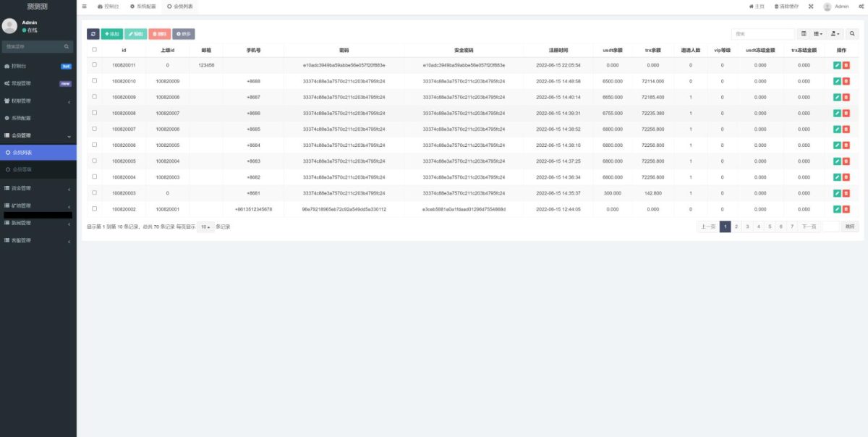Image resolution: width=868 pixels, height=437 pixels.
Task: Switch to the 控制台 tab in the top bar
Action: pyautogui.click(x=109, y=7)
